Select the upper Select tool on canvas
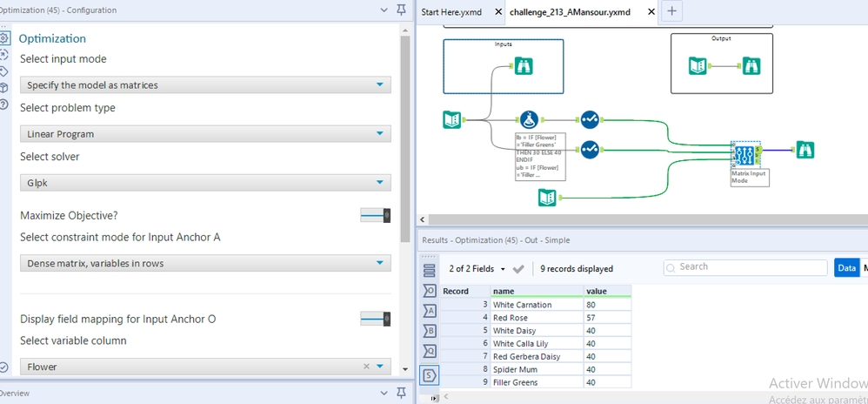Screen dimensions: 868x404 [590, 119]
